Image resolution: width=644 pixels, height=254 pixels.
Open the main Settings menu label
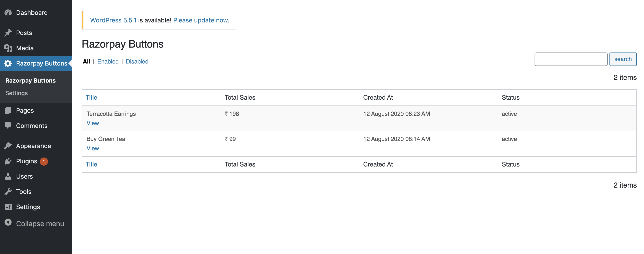(28, 207)
